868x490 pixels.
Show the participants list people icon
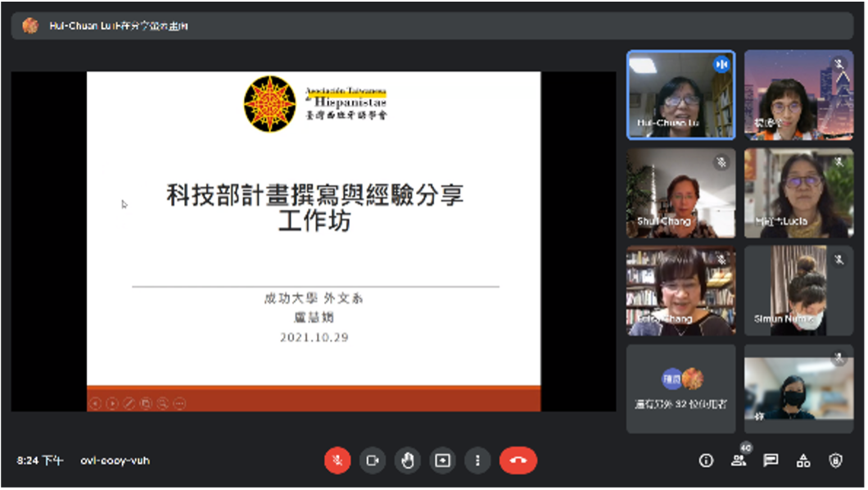[x=739, y=461]
